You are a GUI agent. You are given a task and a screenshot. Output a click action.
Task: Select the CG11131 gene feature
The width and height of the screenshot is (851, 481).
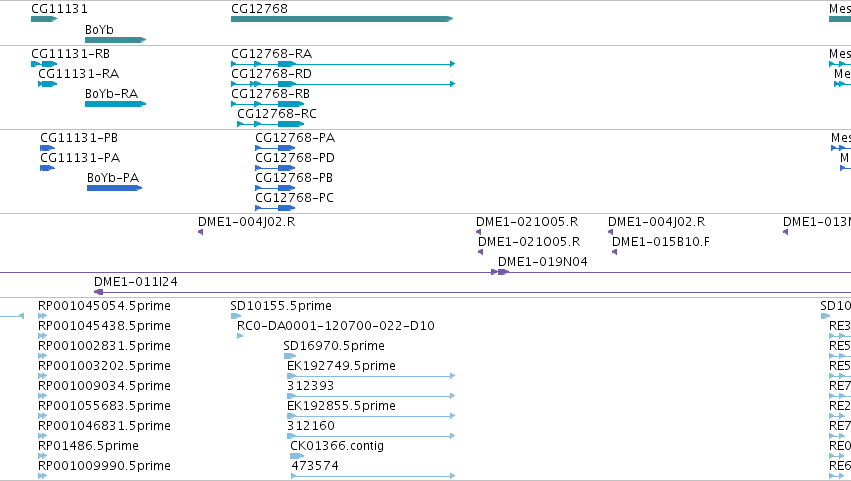point(44,19)
